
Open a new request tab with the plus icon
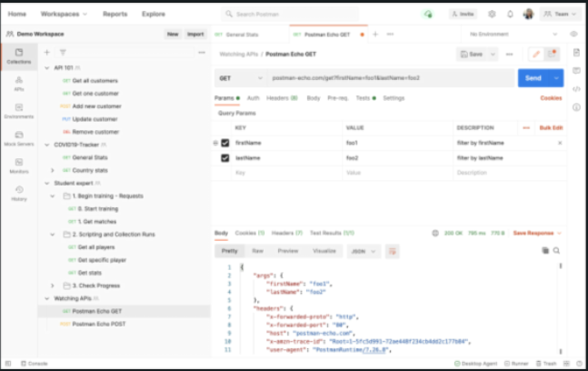click(375, 35)
